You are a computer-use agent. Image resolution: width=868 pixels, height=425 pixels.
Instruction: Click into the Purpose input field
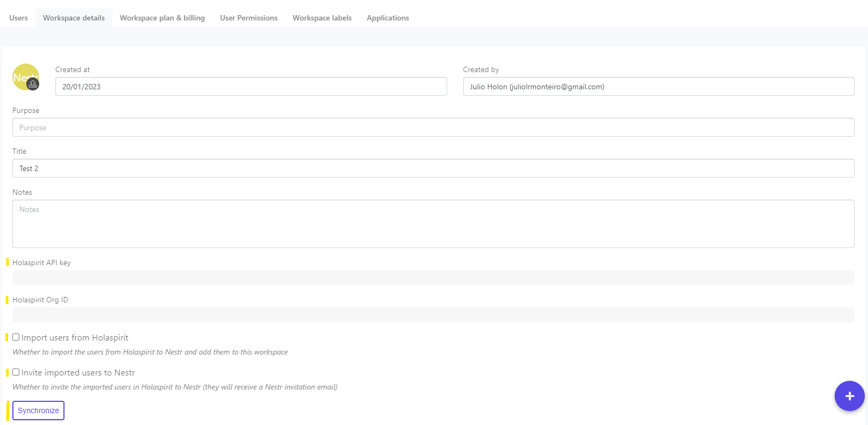click(x=433, y=127)
